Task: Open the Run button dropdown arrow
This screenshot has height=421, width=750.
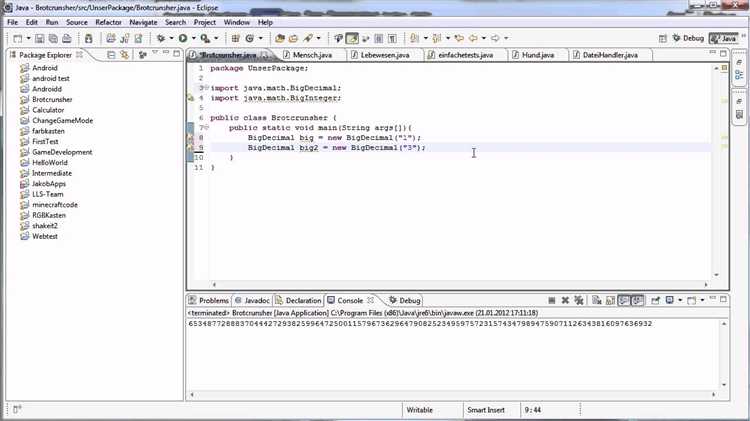Action: [193, 38]
